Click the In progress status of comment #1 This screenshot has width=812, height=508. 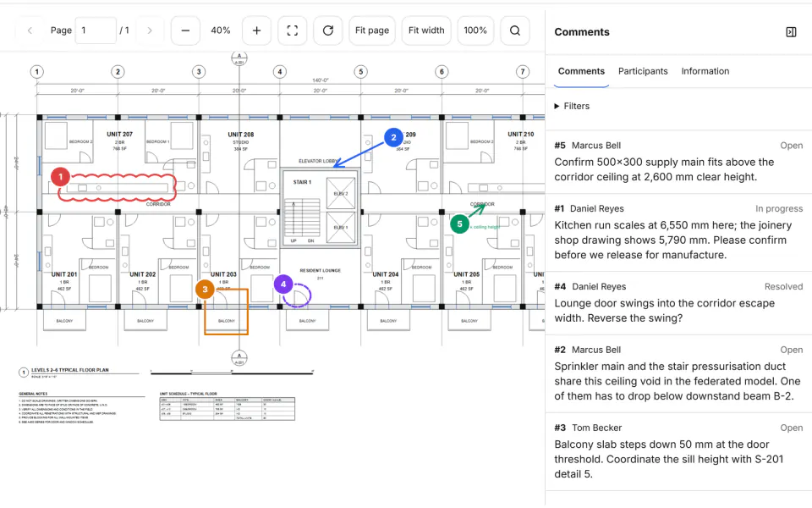pos(779,209)
